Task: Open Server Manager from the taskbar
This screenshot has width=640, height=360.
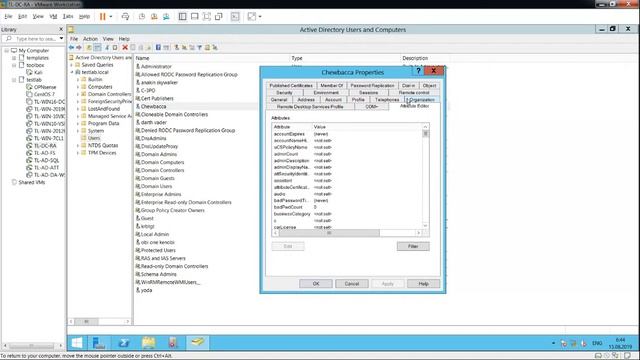Action: [x=99, y=342]
